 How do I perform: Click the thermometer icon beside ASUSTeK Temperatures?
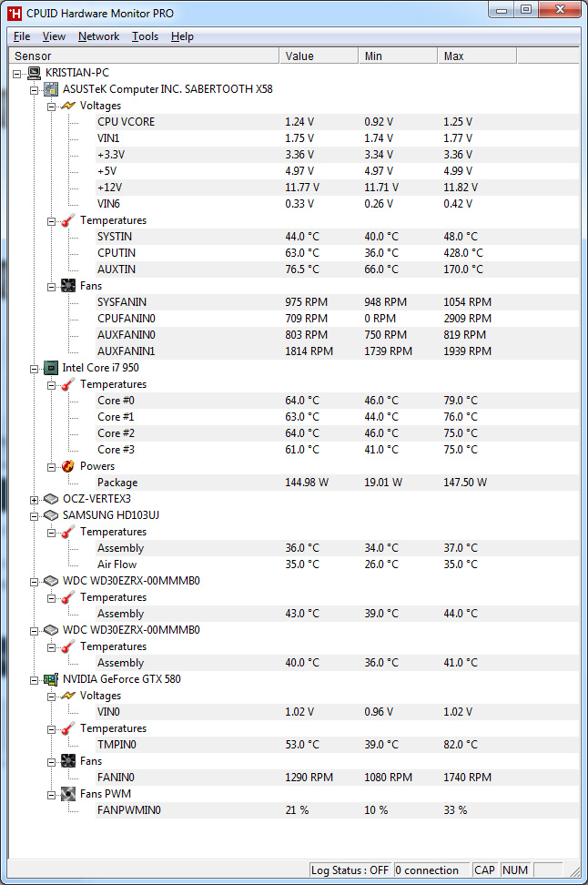68,220
